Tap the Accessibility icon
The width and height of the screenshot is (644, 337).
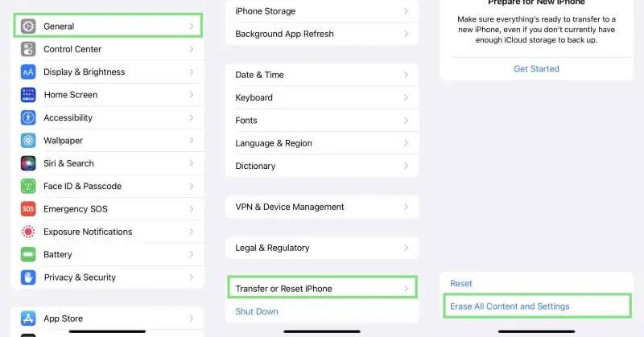(29, 117)
